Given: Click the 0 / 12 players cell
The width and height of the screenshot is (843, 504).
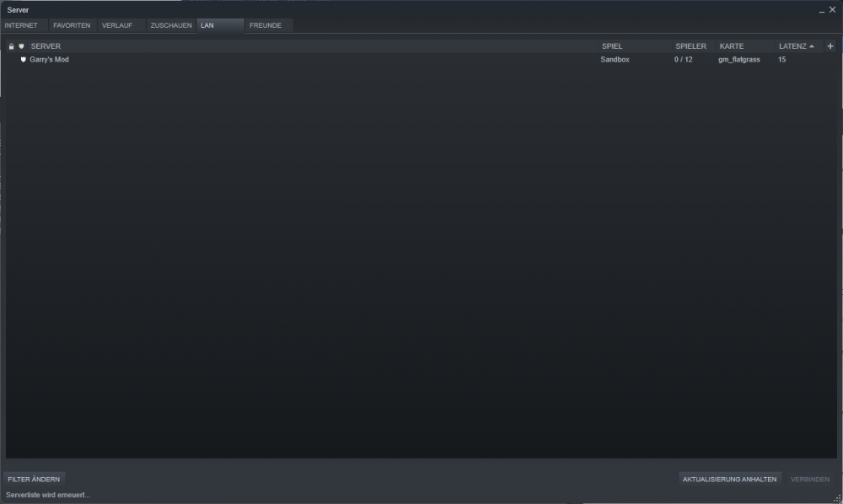Looking at the screenshot, I should [684, 60].
